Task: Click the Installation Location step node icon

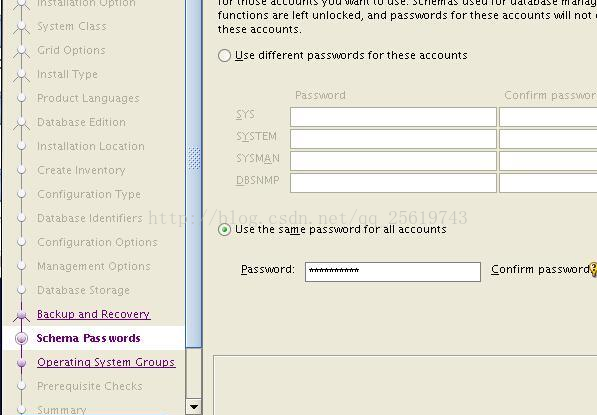Action: tap(22, 146)
